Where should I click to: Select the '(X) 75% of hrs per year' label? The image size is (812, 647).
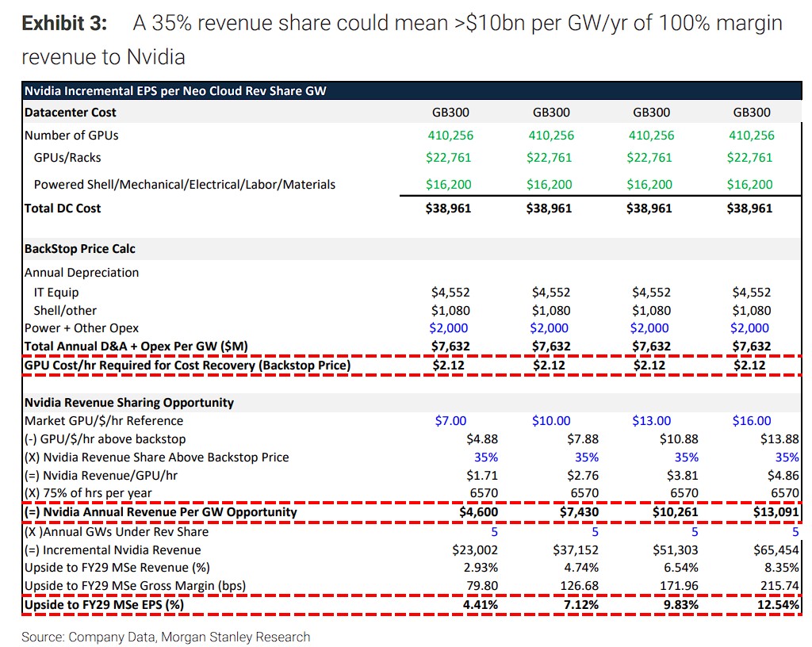click(x=88, y=493)
